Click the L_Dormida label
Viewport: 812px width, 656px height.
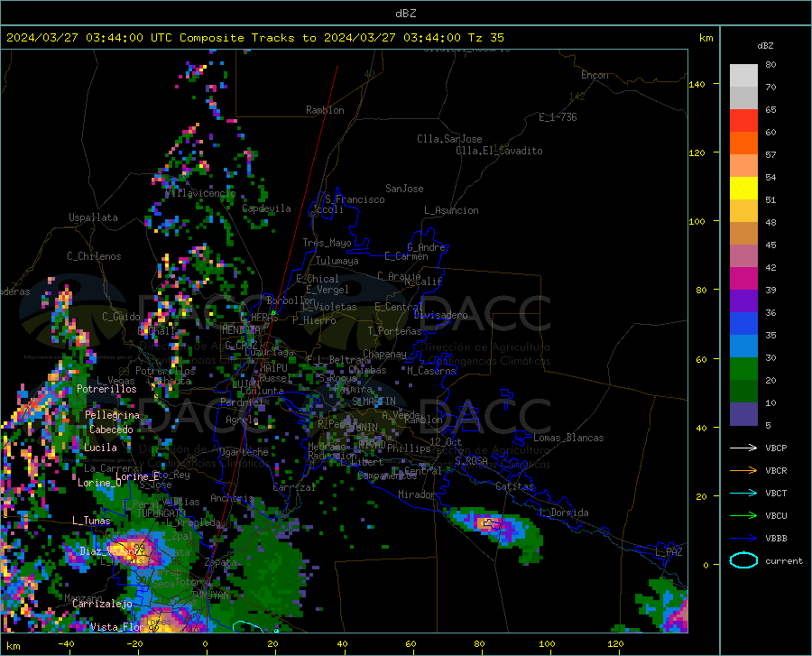(x=563, y=513)
